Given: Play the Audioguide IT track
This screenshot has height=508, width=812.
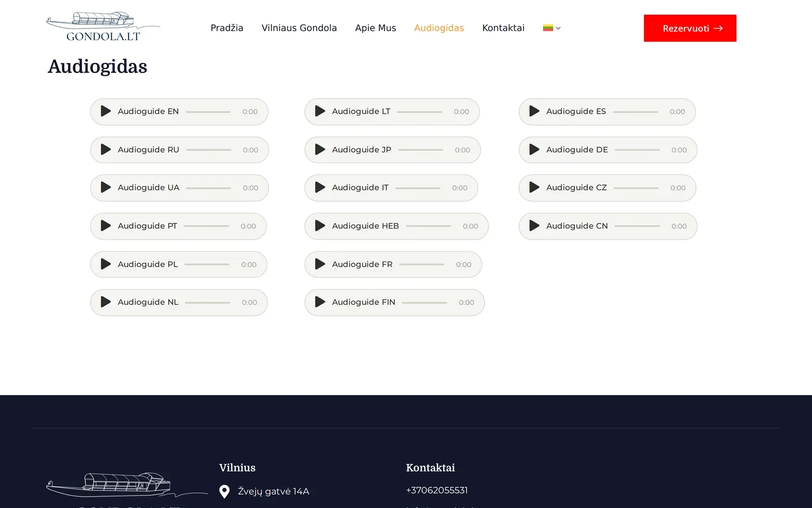Looking at the screenshot, I should (x=320, y=187).
